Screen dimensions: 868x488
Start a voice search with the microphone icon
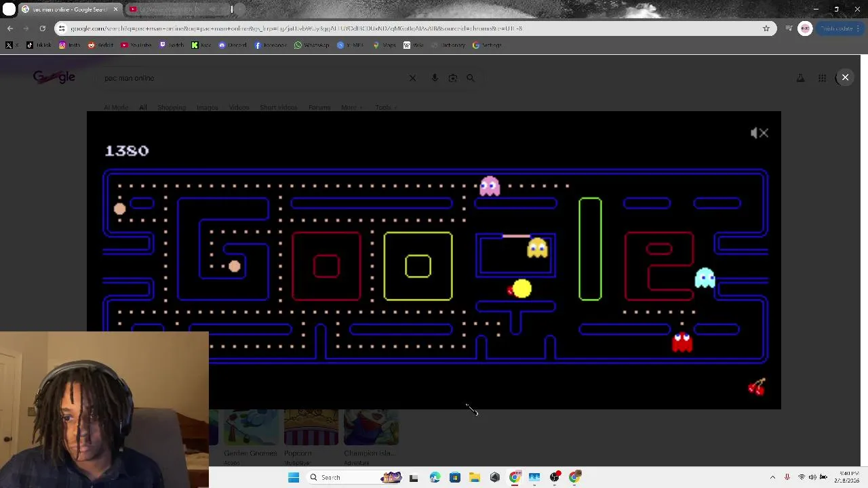(435, 78)
